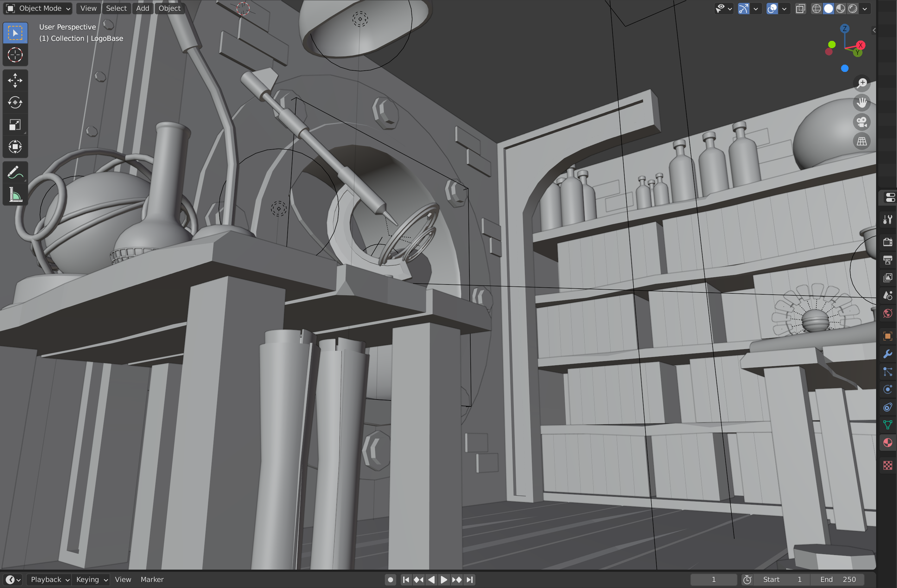Toggle timeline auto keying record button
Screen dimensions: 897x588
pos(391,580)
